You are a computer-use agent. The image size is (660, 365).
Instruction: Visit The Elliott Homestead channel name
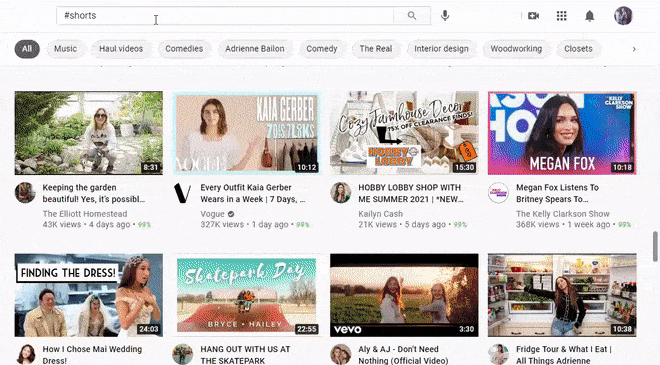click(85, 214)
